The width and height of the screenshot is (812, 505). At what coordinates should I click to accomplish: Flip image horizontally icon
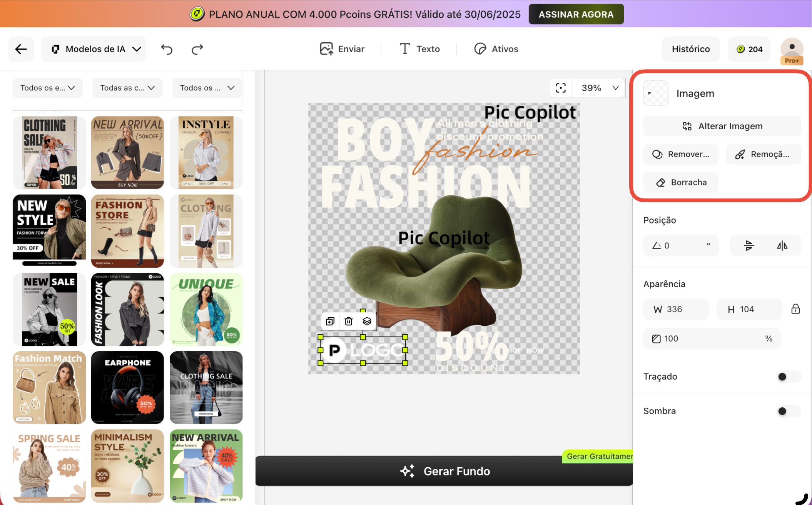[x=782, y=245]
